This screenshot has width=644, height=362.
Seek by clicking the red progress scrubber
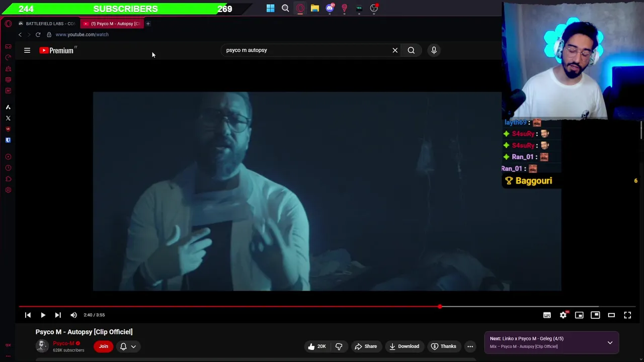[x=440, y=306]
